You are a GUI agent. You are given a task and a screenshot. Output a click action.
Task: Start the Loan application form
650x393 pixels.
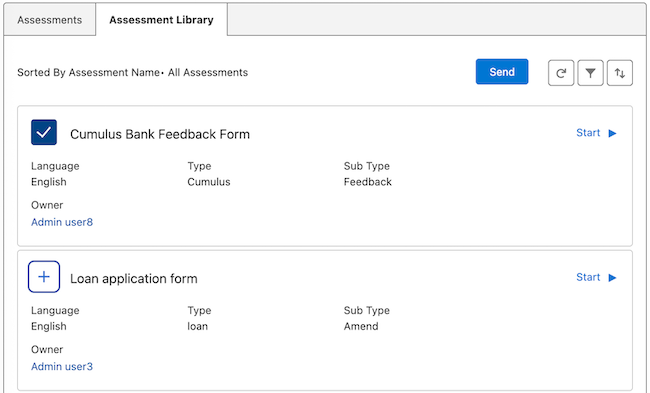click(588, 277)
